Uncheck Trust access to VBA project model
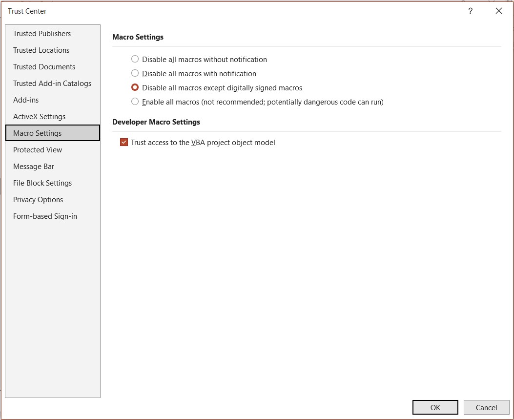This screenshot has height=420, width=514. pos(124,143)
